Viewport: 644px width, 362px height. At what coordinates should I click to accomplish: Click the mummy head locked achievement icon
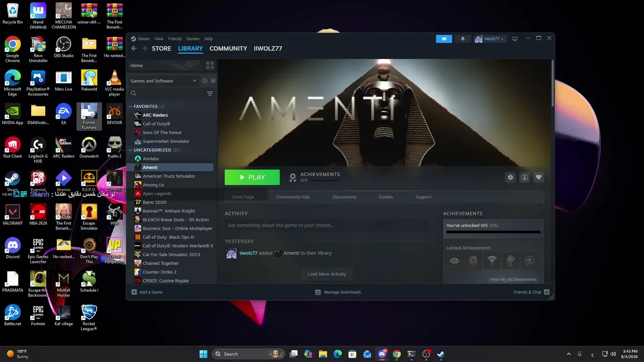click(473, 261)
